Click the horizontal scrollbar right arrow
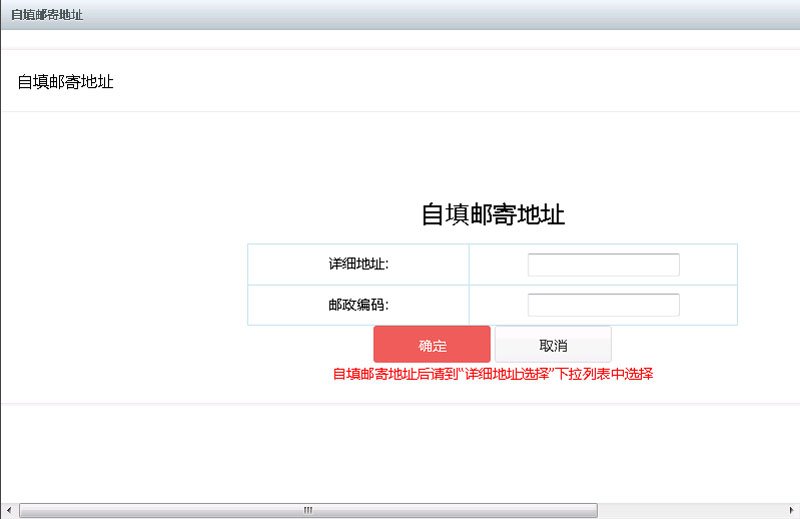 (791, 510)
